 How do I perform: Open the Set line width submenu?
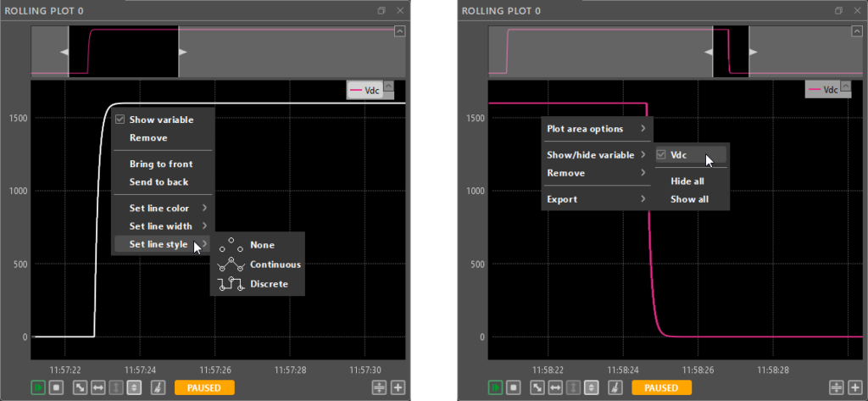pyautogui.click(x=161, y=226)
